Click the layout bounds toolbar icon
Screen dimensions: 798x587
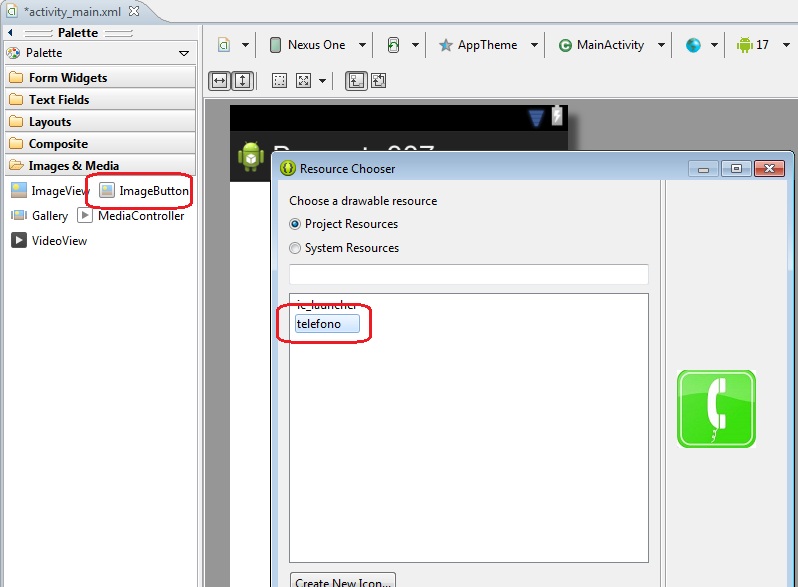(356, 80)
